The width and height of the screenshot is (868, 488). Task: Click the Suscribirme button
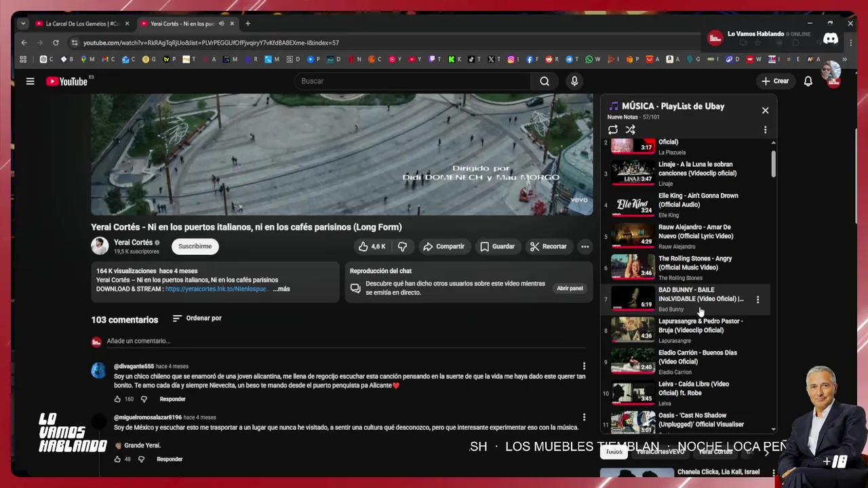(195, 247)
